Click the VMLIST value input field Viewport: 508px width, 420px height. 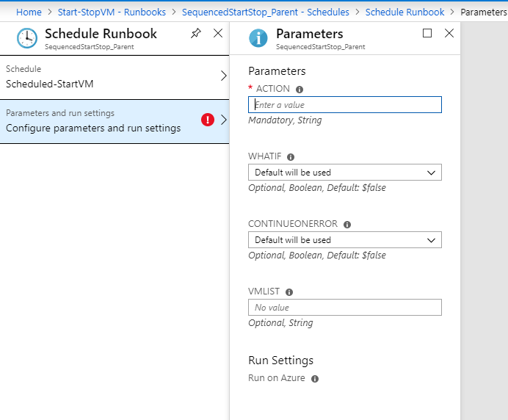pos(345,308)
